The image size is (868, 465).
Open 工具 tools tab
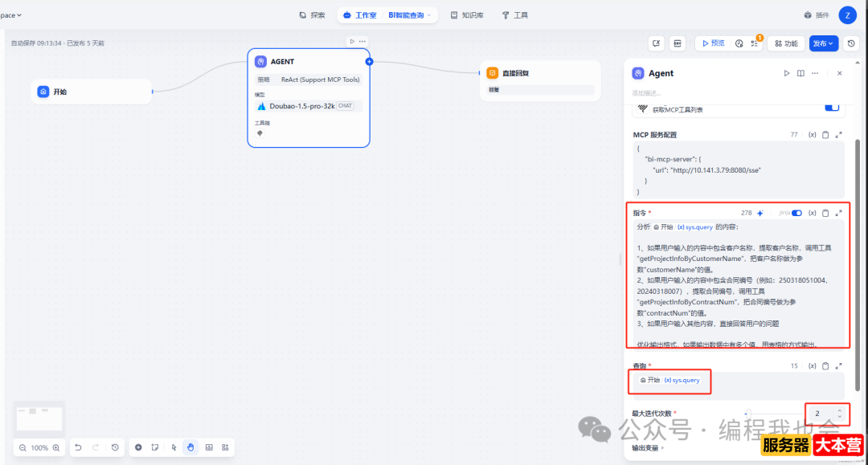515,15
